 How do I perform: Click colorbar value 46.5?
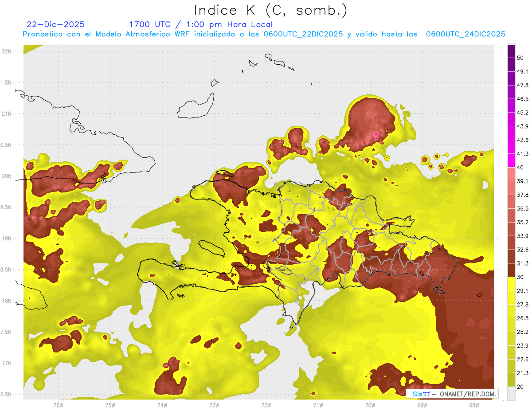click(523, 99)
